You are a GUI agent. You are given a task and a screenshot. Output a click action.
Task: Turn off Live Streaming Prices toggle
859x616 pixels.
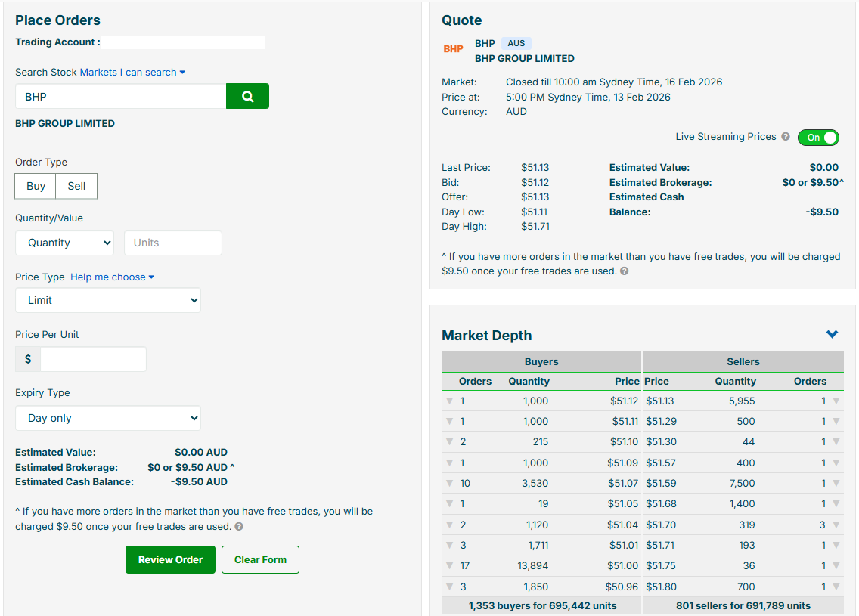[x=818, y=138]
